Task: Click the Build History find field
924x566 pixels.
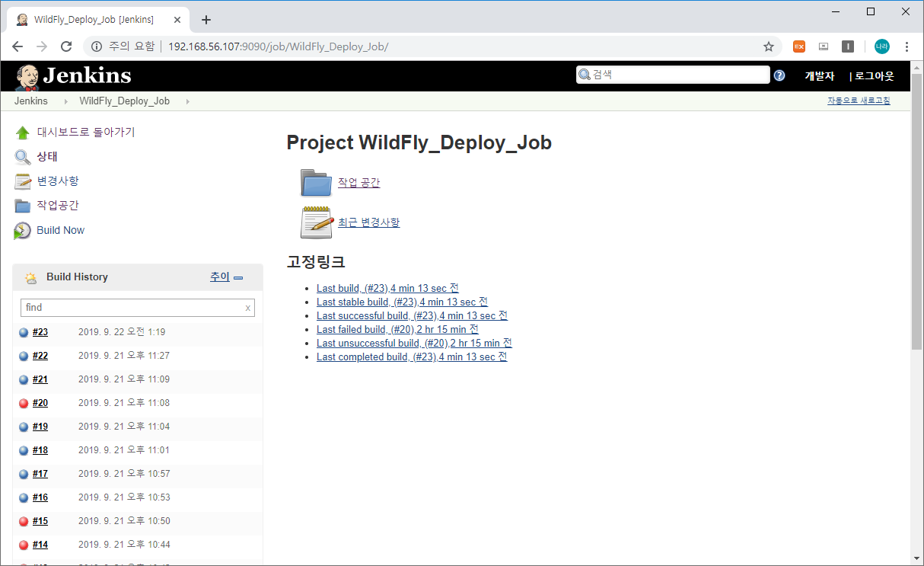Action: [138, 308]
